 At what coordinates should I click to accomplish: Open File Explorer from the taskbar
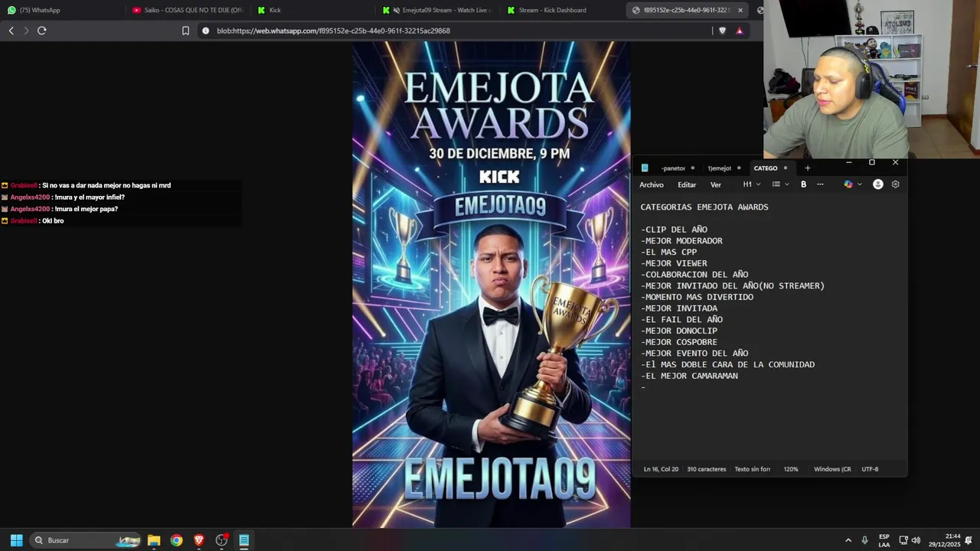tap(154, 540)
